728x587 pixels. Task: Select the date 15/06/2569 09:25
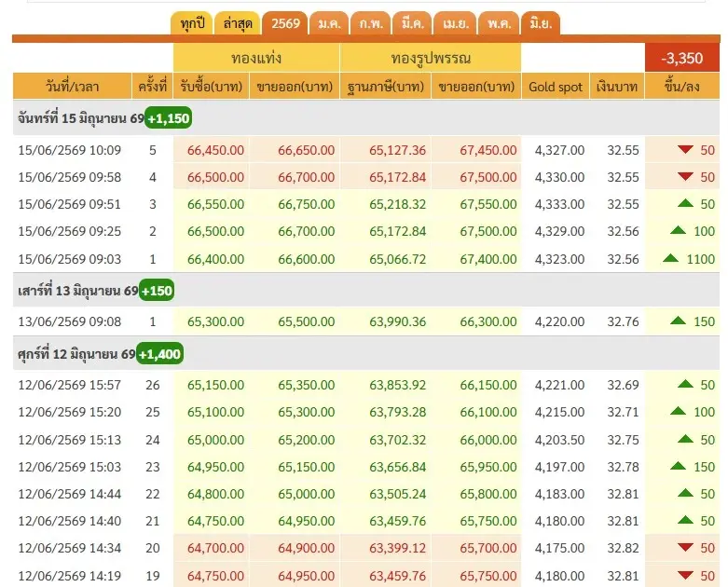point(70,231)
